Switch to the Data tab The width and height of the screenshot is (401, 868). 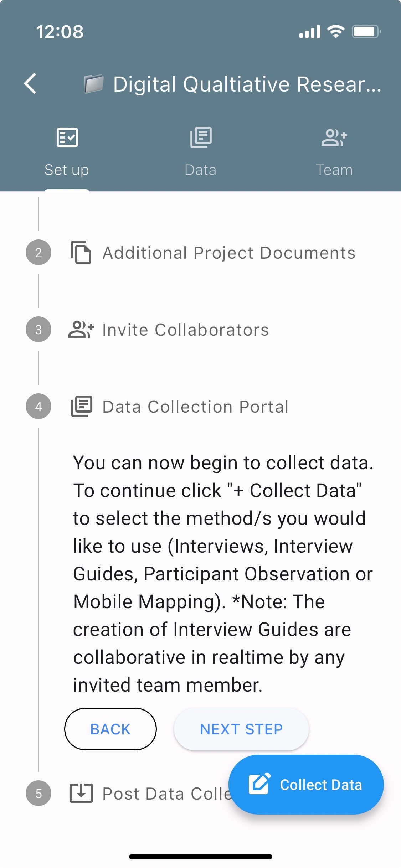pos(201,170)
